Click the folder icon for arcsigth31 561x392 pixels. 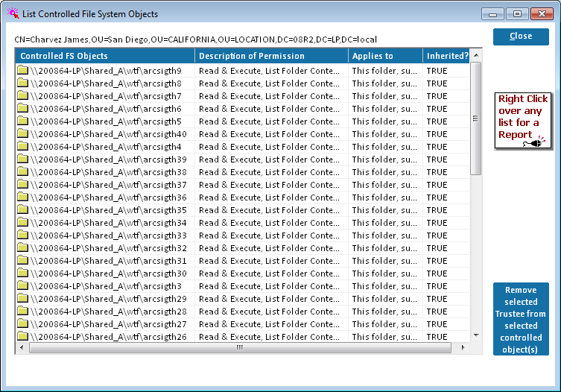pos(22,261)
